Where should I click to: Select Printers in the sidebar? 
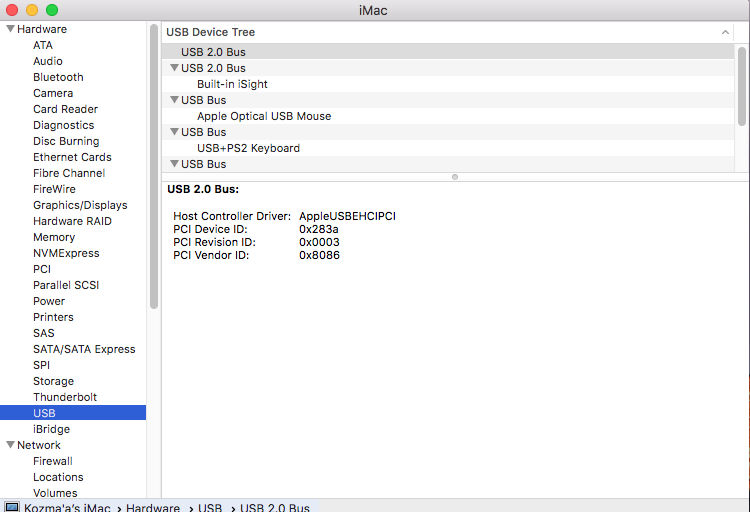[x=54, y=317]
